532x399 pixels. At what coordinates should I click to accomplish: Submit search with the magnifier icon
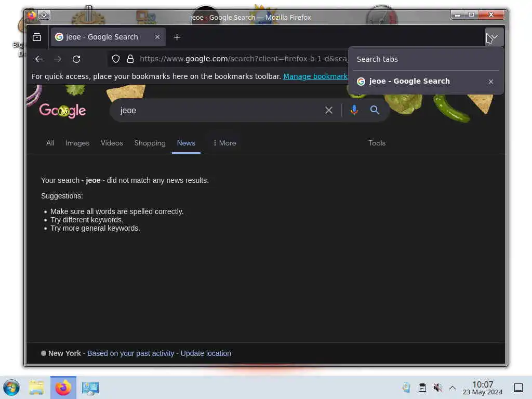pyautogui.click(x=374, y=110)
